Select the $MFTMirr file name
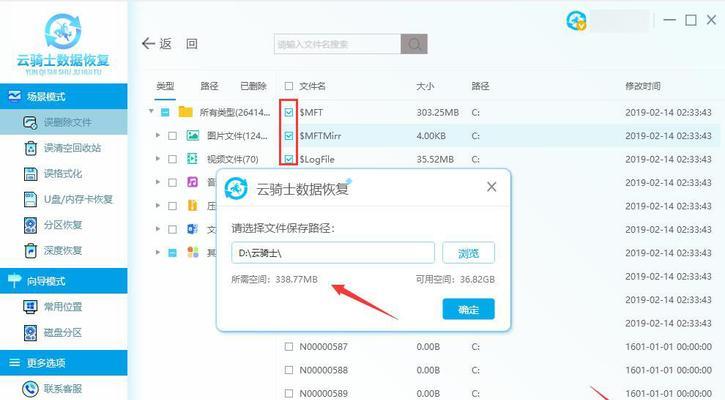 pos(320,136)
